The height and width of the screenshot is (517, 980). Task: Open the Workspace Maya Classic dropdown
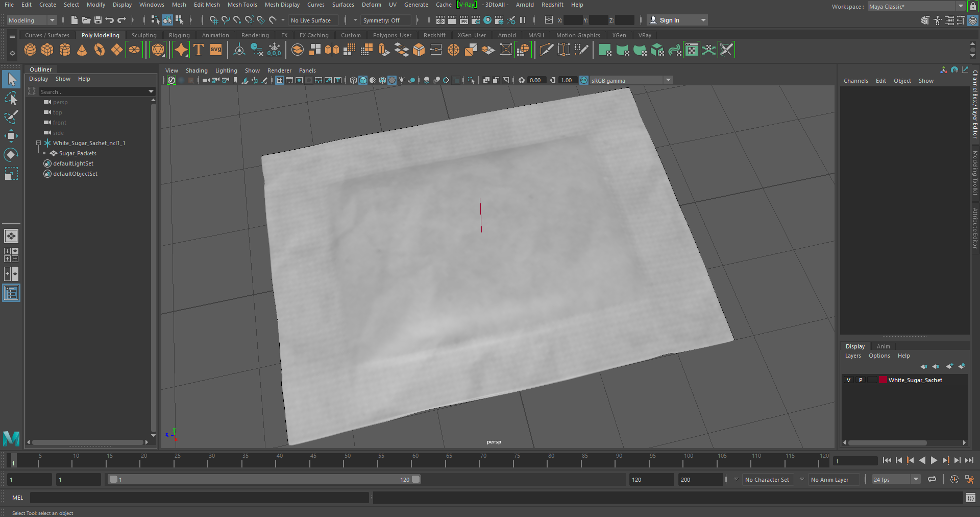pos(916,7)
